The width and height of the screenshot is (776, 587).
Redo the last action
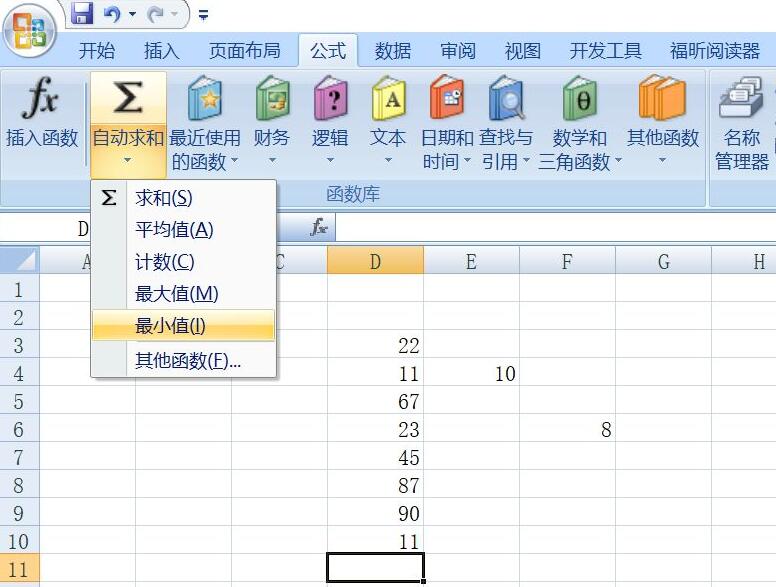point(156,14)
